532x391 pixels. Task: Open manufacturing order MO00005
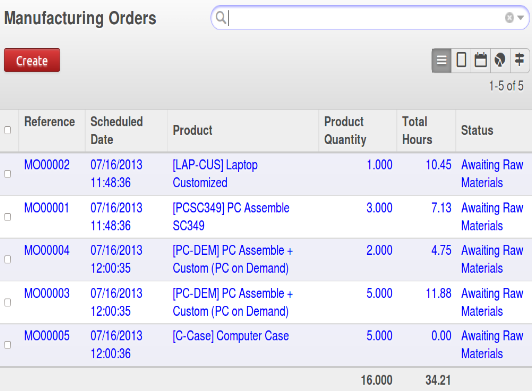47,336
